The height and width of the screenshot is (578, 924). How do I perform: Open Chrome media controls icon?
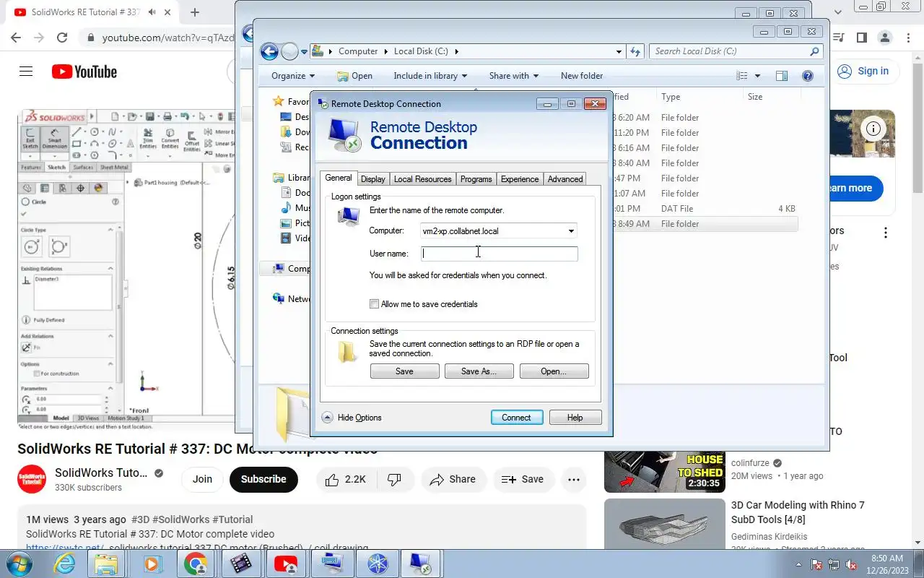tap(838, 38)
